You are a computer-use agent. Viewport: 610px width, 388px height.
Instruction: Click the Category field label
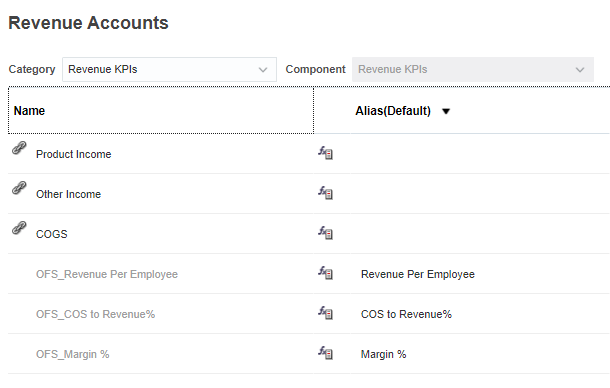tap(32, 69)
